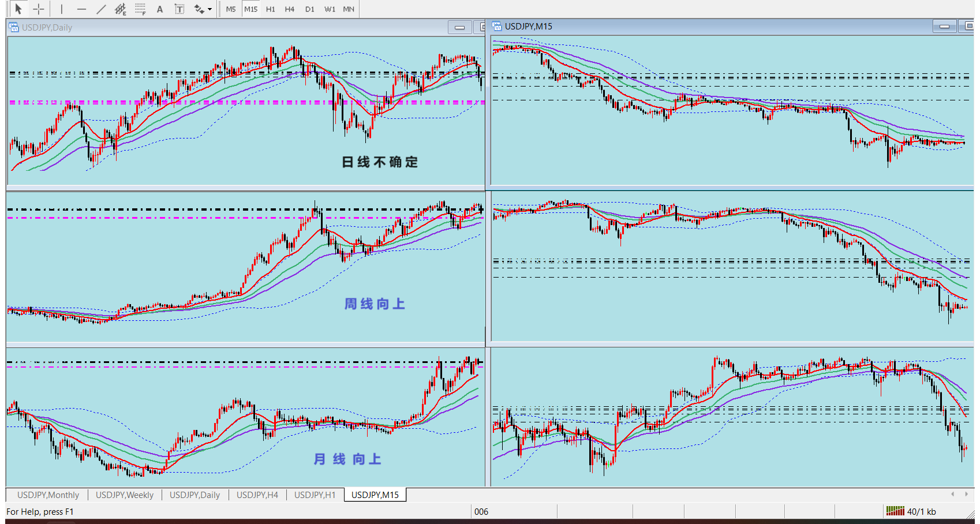Select the Fibonacci retracement tool
The height and width of the screenshot is (524, 980).
140,9
